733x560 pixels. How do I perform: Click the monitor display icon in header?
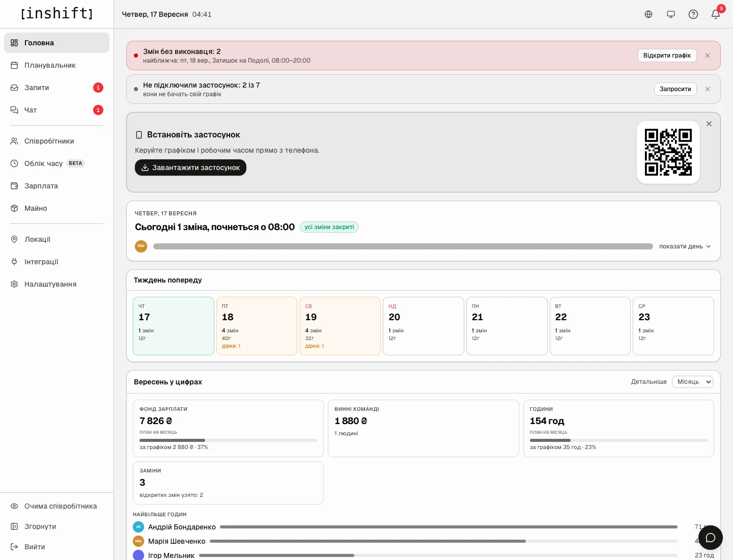coord(671,14)
